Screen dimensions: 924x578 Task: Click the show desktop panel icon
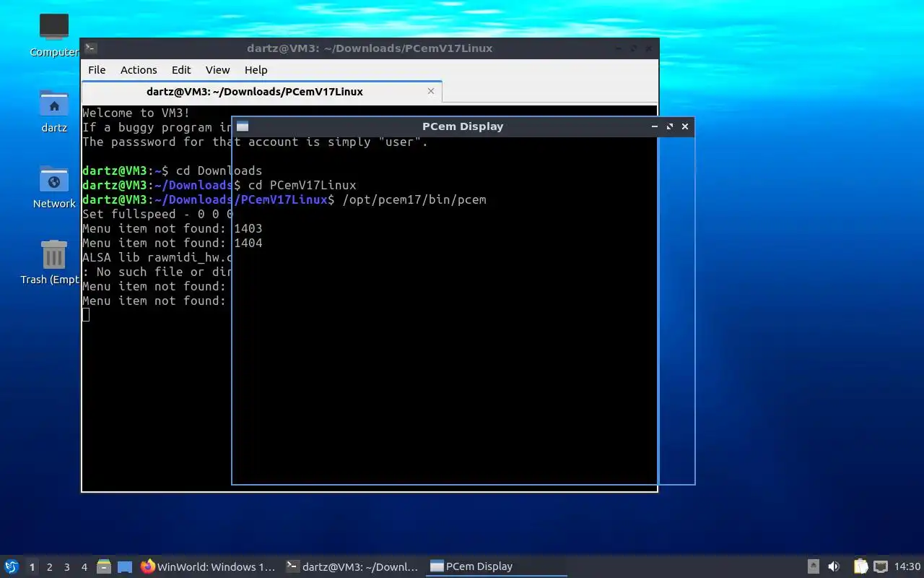125,567
